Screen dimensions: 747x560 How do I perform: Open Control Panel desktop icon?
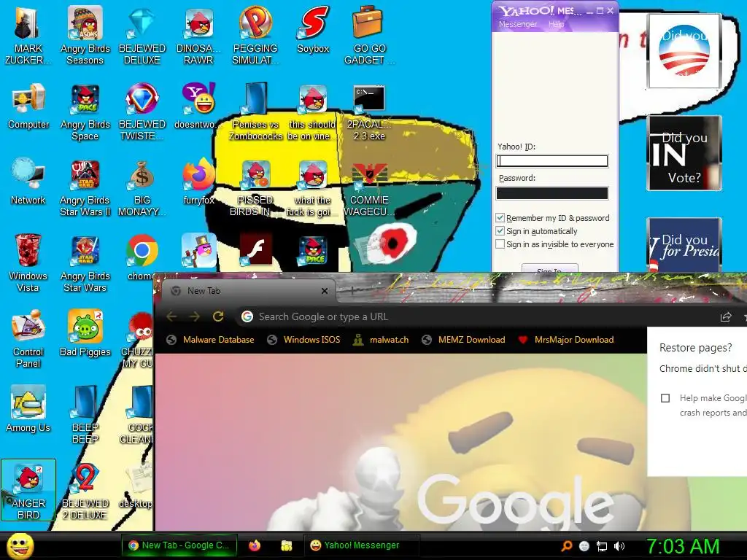pos(28,338)
